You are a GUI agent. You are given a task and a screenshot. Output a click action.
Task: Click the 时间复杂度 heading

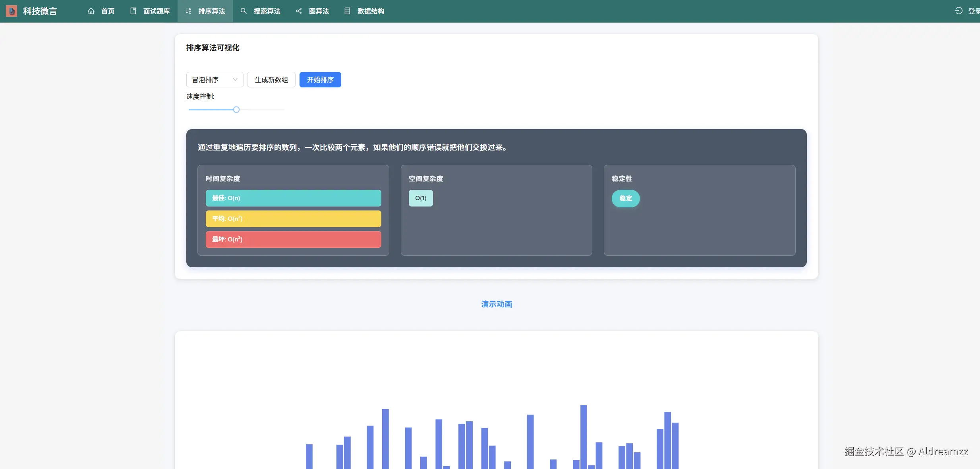pyautogui.click(x=223, y=179)
